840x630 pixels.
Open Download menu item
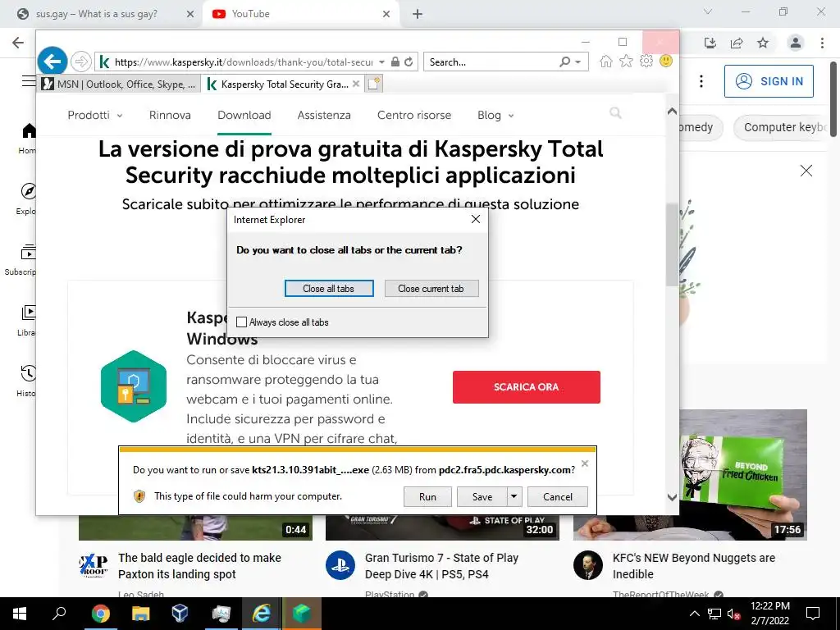(x=244, y=115)
